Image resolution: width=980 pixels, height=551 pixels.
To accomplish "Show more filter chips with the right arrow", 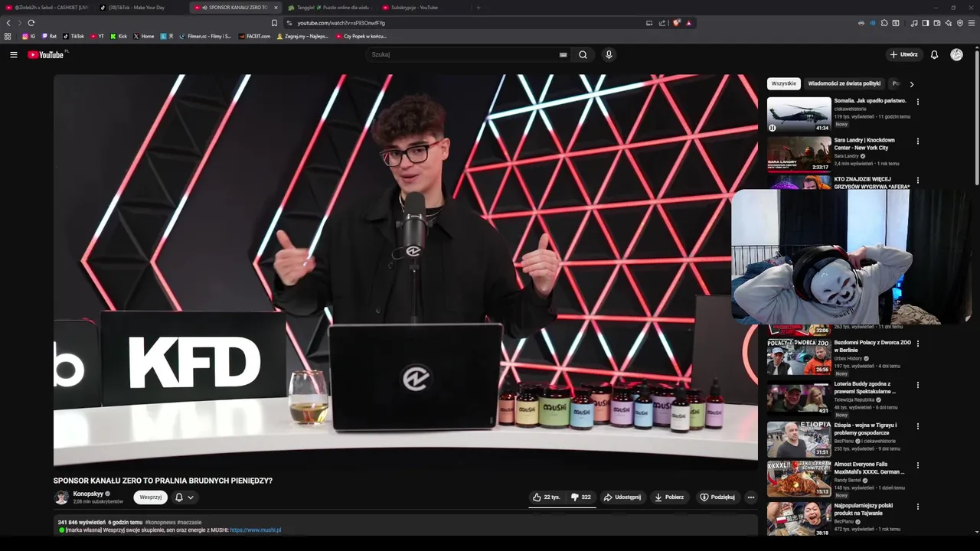I will [x=911, y=83].
